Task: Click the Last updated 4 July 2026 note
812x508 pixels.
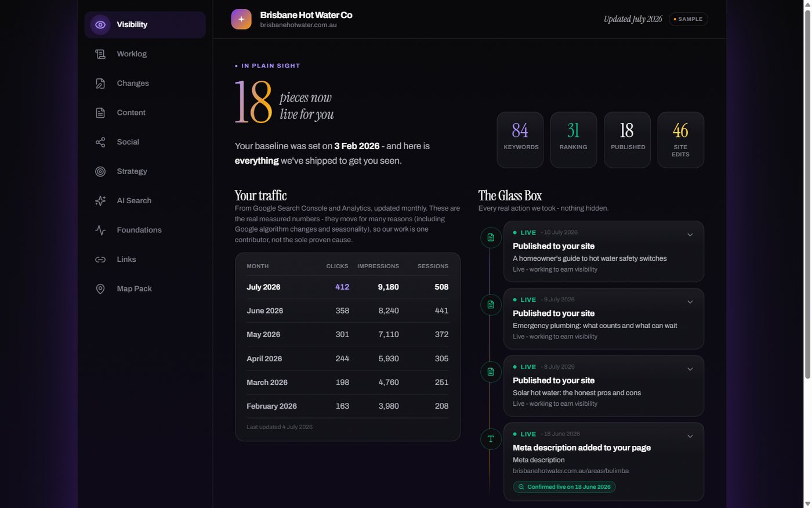Action: point(280,427)
